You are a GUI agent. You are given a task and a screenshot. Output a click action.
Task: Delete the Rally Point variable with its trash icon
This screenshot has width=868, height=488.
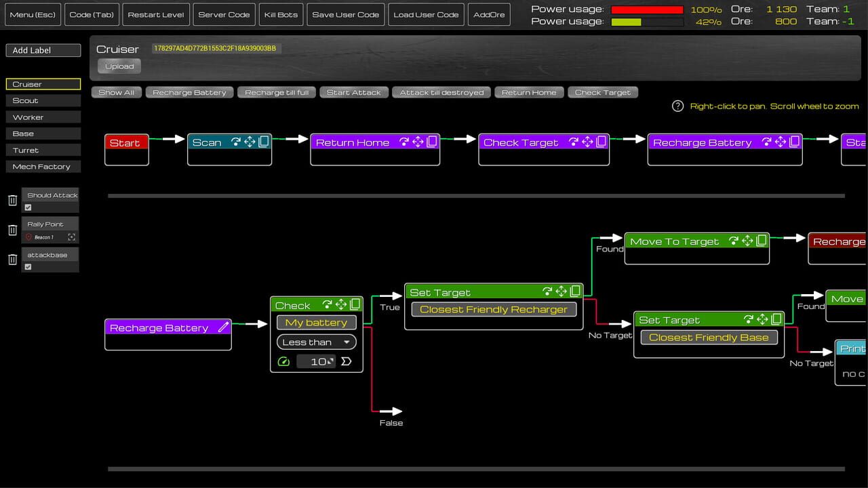coord(12,229)
